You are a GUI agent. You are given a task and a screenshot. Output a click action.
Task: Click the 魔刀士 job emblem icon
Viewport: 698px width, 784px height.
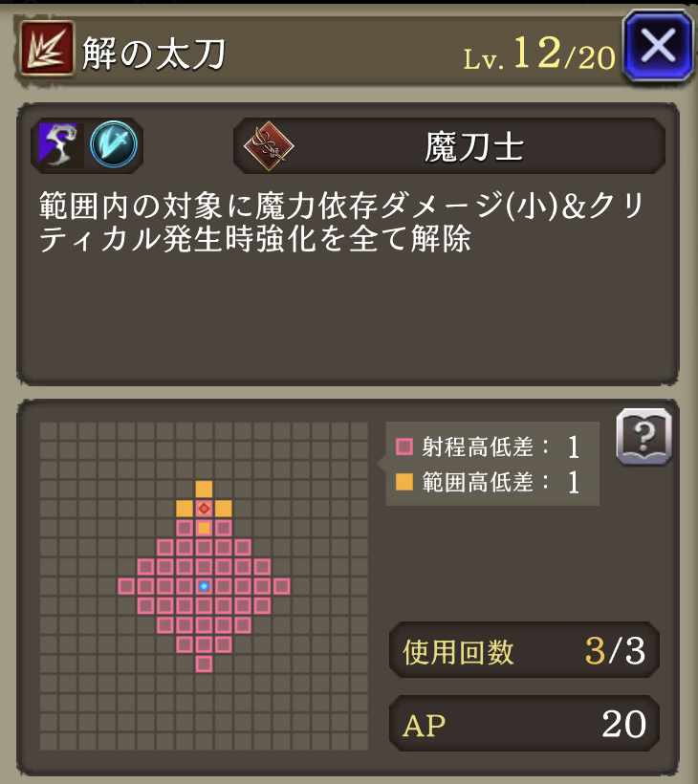pyautogui.click(x=269, y=146)
